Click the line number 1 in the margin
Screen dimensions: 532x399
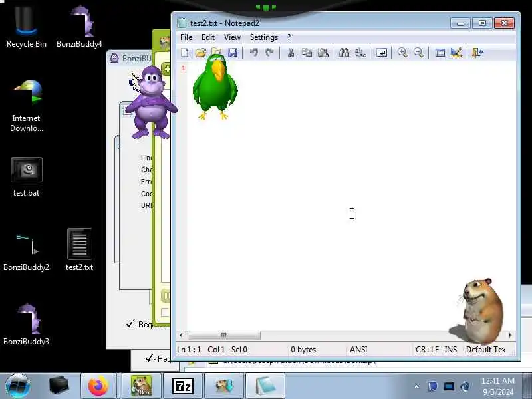[184, 68]
